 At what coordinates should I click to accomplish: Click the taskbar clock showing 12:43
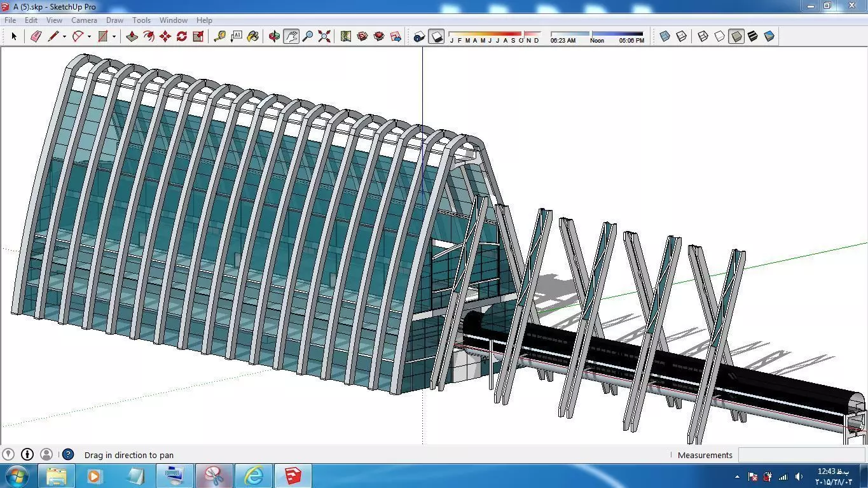tap(833, 477)
